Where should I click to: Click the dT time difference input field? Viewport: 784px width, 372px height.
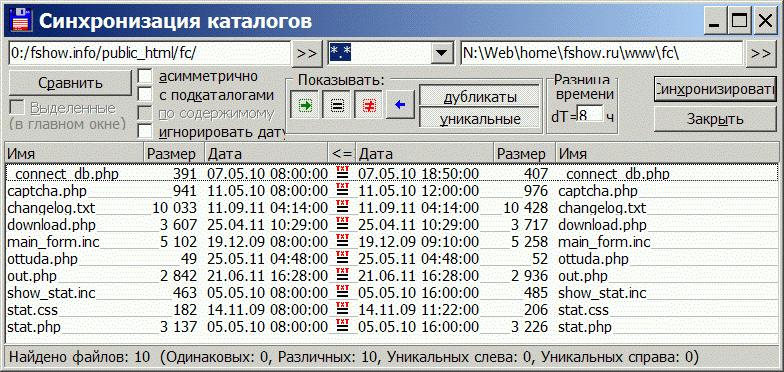coord(590,116)
